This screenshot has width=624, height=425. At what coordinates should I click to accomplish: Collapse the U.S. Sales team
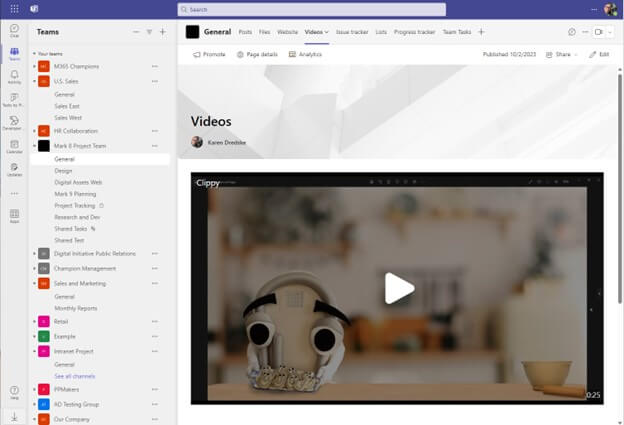(x=34, y=81)
